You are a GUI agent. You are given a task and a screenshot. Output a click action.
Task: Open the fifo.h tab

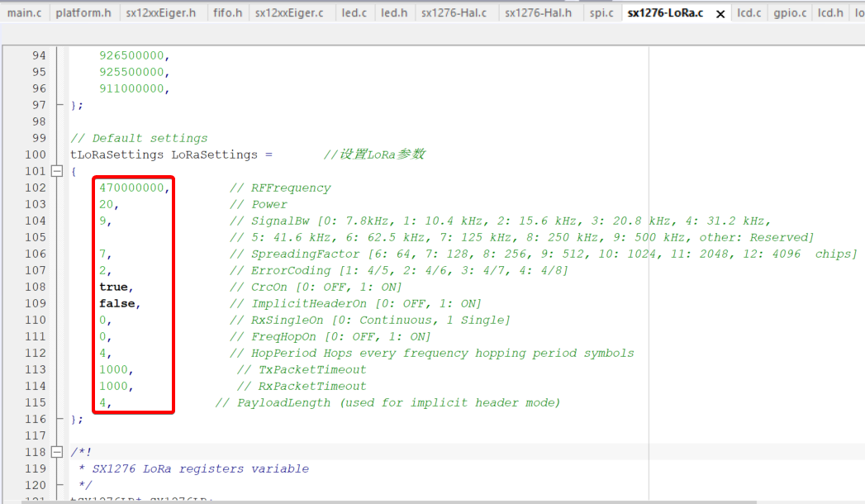(227, 13)
